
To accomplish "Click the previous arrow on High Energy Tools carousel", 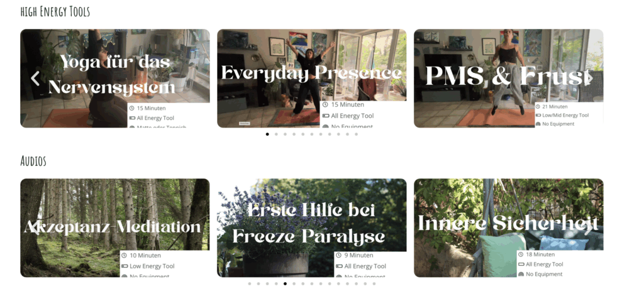I will click(35, 79).
